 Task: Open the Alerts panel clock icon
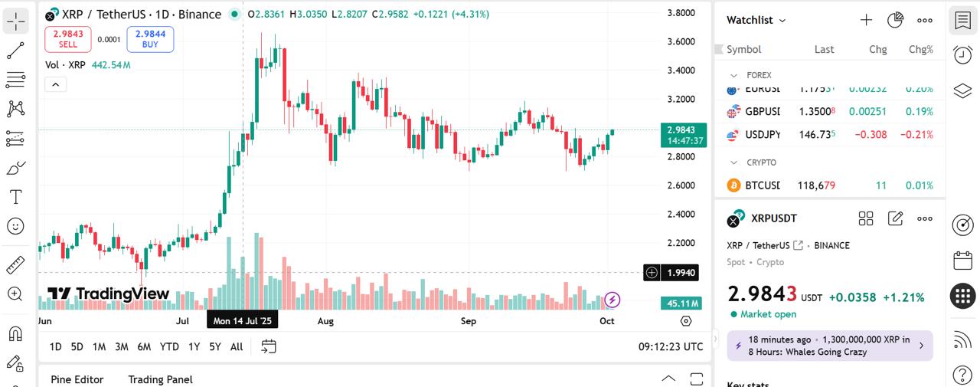point(962,54)
